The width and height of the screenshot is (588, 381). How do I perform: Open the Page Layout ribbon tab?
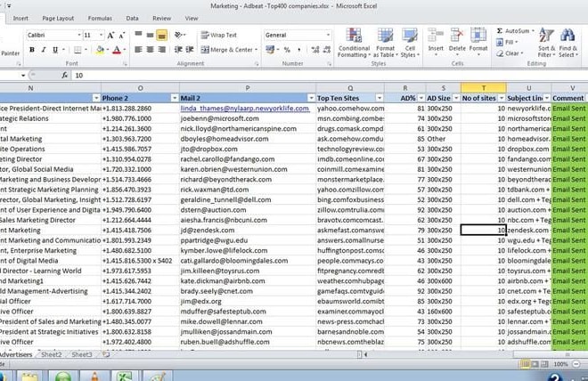click(x=58, y=19)
